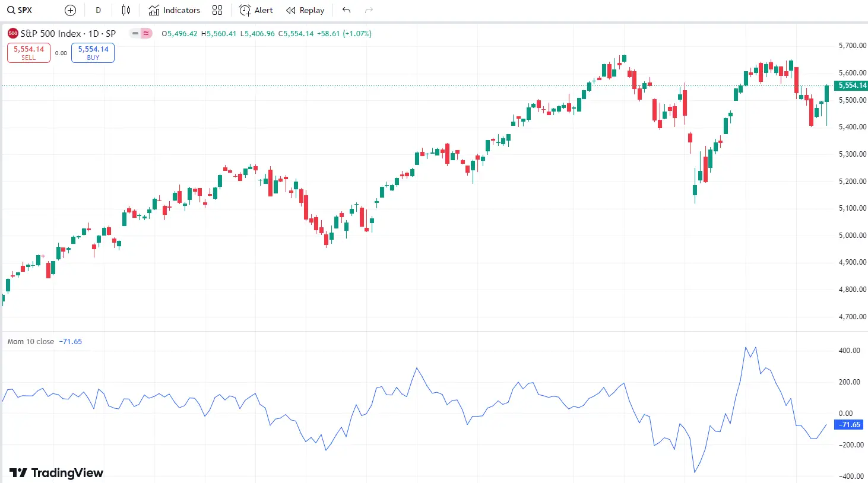Open the symbol search for SPX

20,10
